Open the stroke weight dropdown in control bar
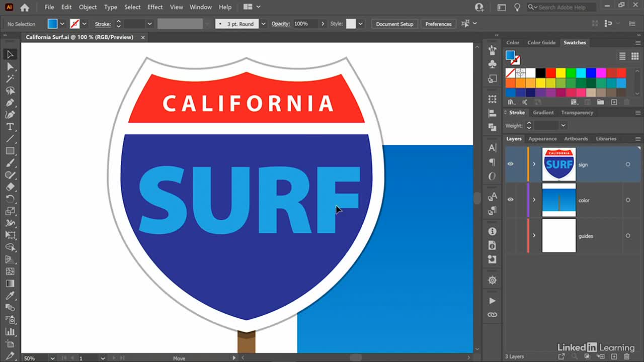The image size is (644, 362). pos(149,24)
